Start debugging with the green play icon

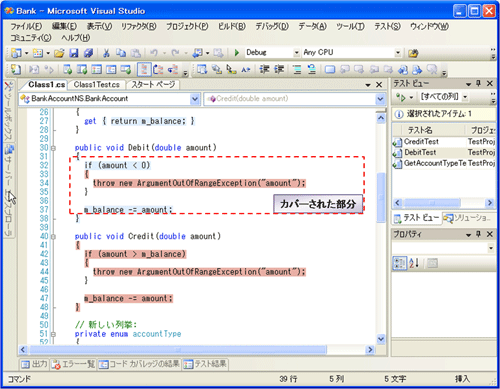tap(237, 53)
